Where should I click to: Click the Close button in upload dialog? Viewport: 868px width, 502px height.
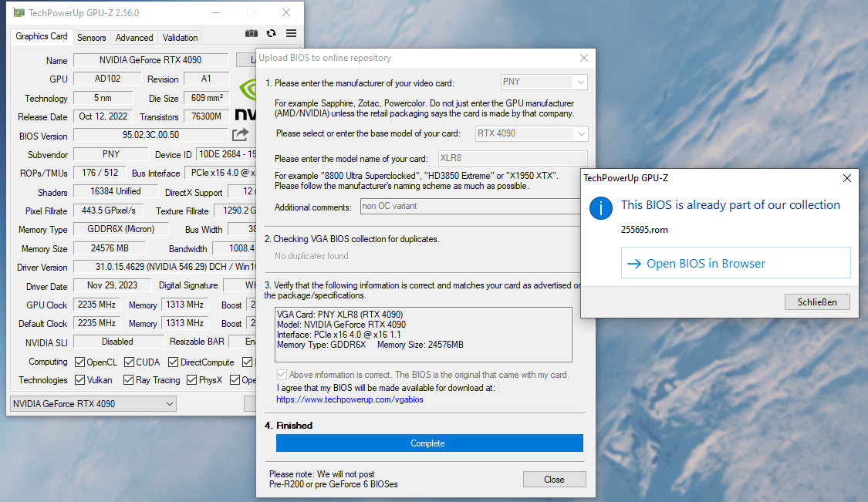tap(554, 480)
